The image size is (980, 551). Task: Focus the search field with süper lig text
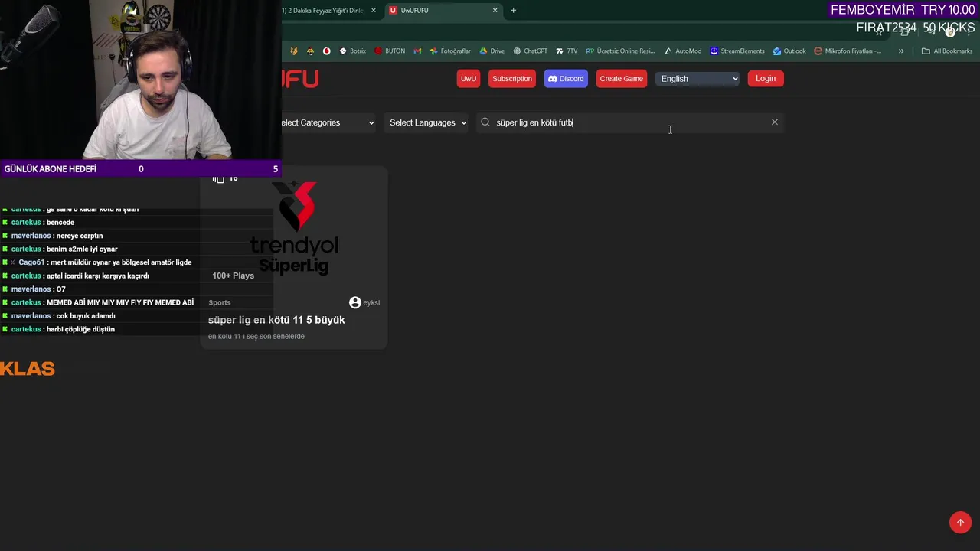629,122
